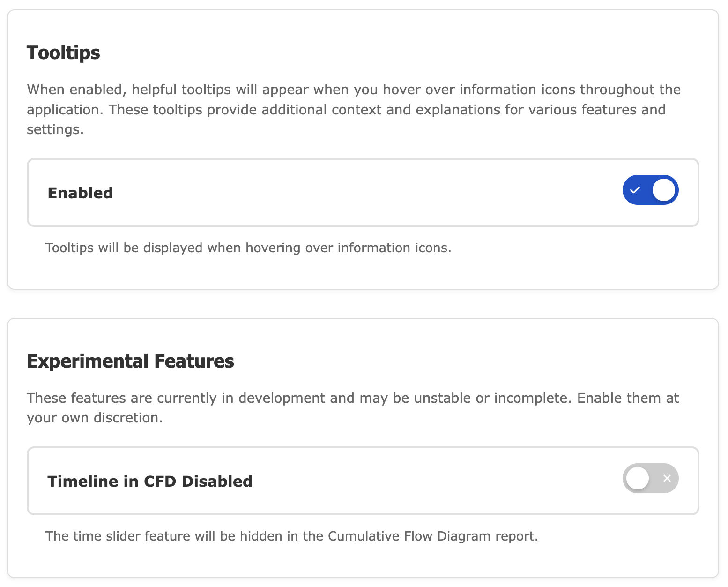Click the white knob of Timeline switch
728x587 pixels.
[638, 478]
